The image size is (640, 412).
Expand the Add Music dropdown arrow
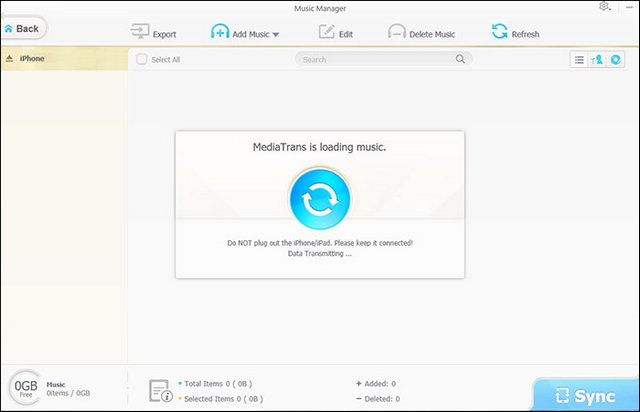click(x=276, y=35)
